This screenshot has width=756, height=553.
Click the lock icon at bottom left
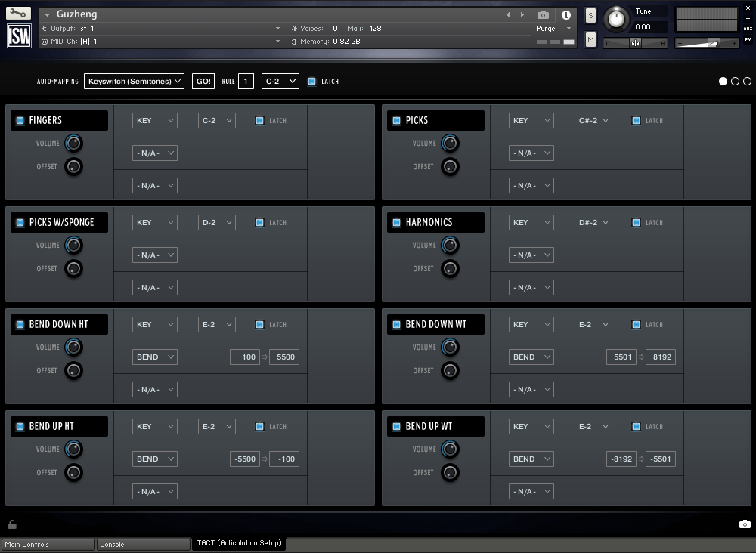(x=12, y=524)
